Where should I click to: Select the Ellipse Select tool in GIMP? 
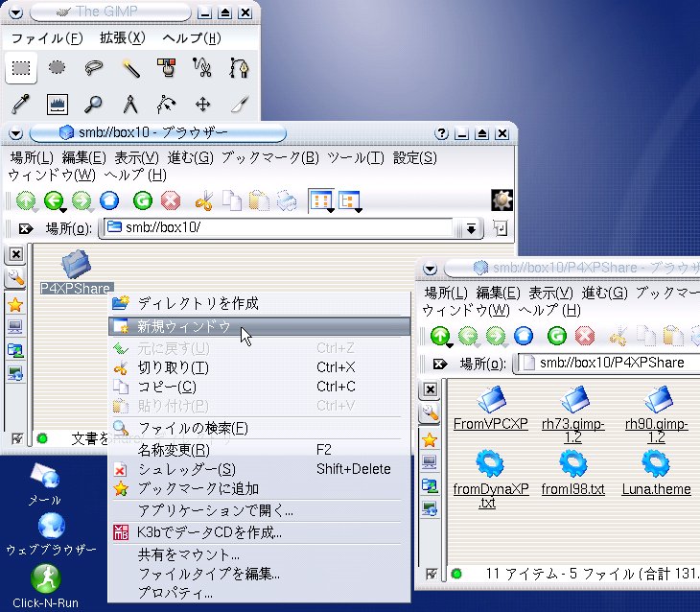(x=58, y=68)
